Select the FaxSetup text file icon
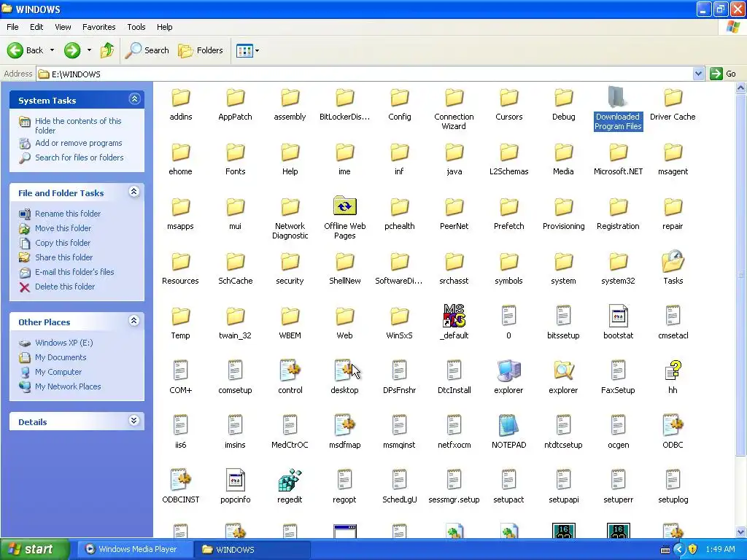747x560 pixels. [619, 370]
